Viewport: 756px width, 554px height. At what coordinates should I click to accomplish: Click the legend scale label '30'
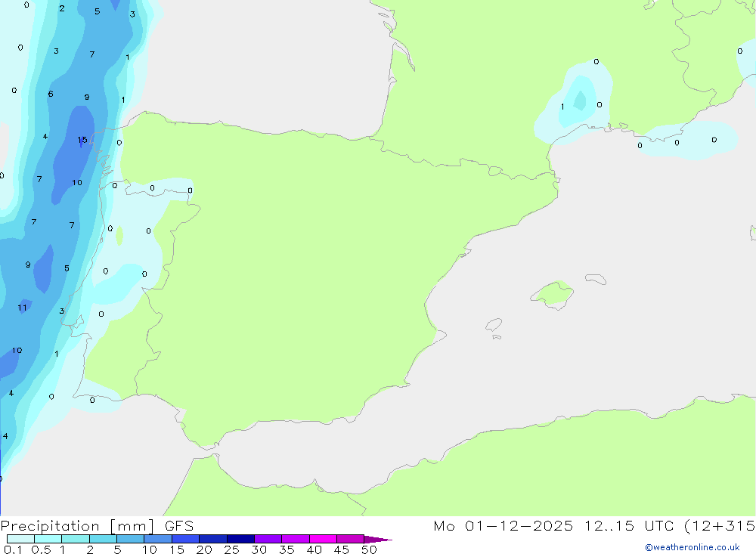point(259,549)
